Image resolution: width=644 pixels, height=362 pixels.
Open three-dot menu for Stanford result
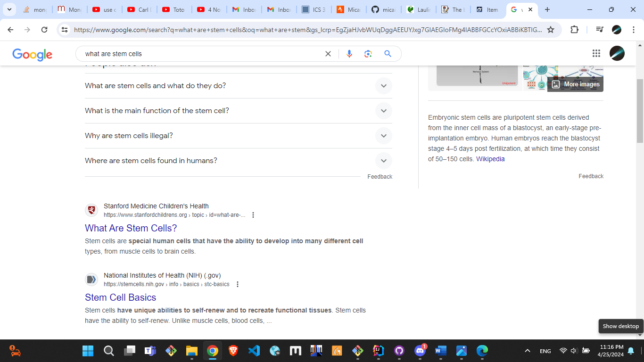253,215
